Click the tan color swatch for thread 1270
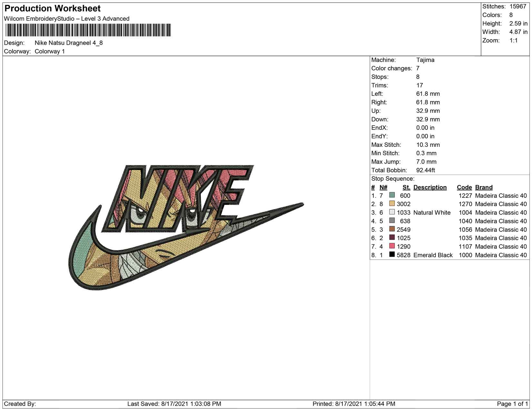The width and height of the screenshot is (532, 409). [x=392, y=204]
